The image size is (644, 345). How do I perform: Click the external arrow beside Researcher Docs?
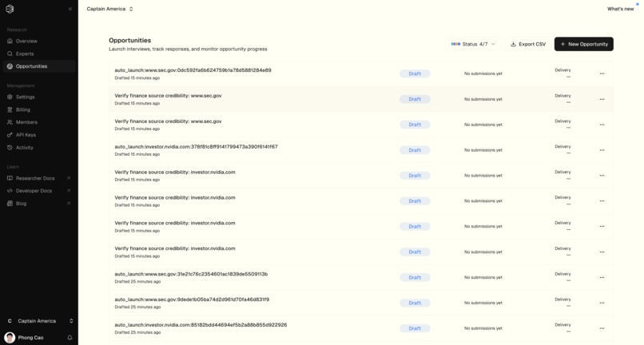[69, 178]
